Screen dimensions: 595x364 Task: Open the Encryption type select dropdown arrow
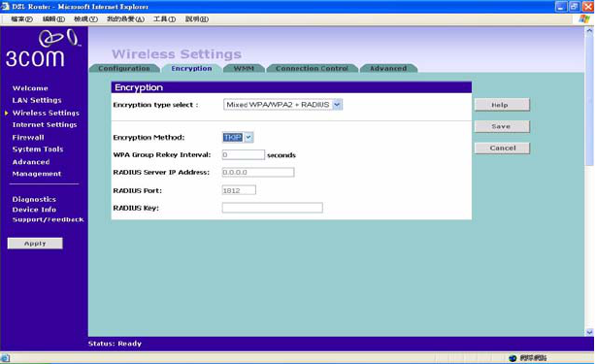tap(337, 105)
